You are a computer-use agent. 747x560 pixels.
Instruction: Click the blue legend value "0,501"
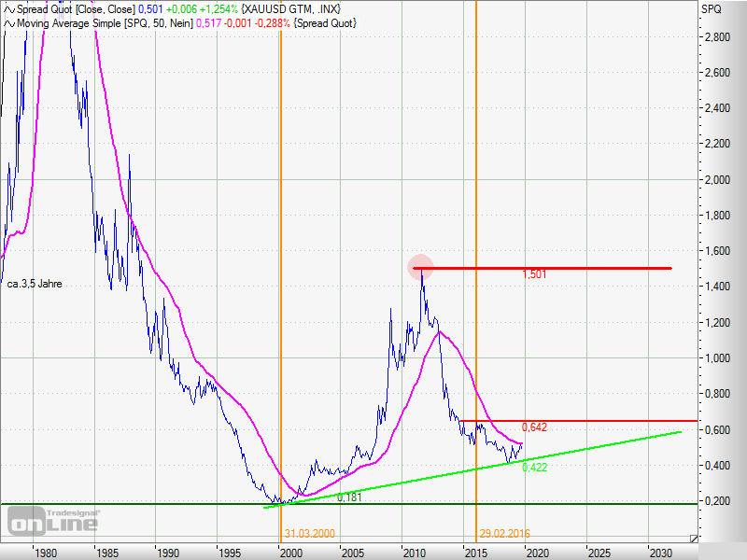150,9
